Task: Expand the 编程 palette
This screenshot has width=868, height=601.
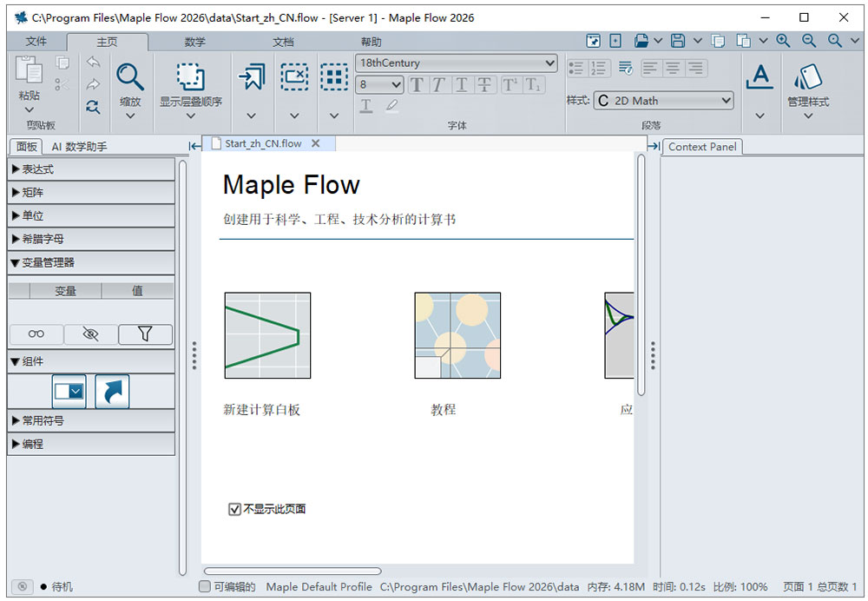Action: [x=91, y=445]
